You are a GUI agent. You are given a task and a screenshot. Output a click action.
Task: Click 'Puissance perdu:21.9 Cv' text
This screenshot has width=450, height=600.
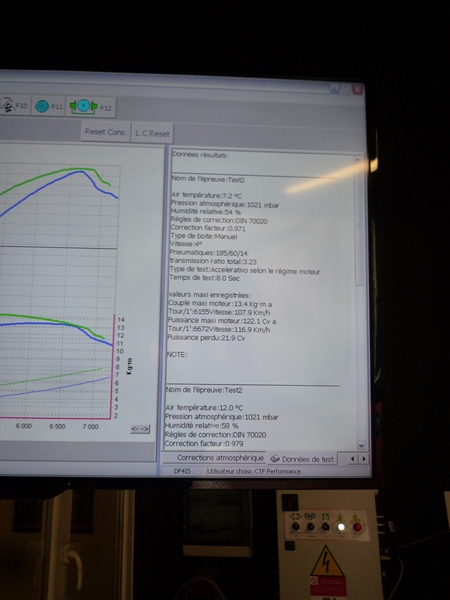206,338
